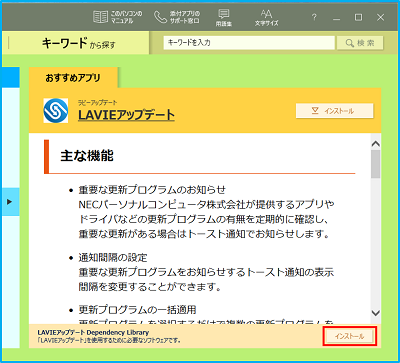Screen dimensions: 400x363
Task: Open the 用語集 glossary icon
Action: [224, 18]
